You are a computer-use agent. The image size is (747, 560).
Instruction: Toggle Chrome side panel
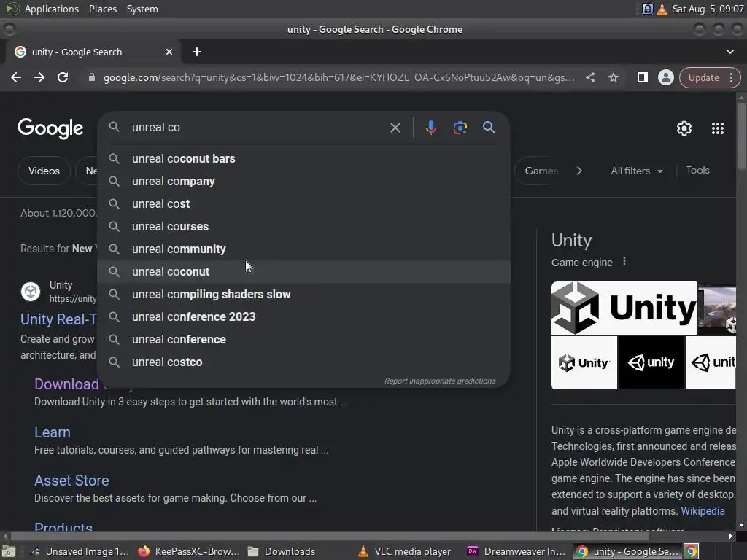(642, 77)
